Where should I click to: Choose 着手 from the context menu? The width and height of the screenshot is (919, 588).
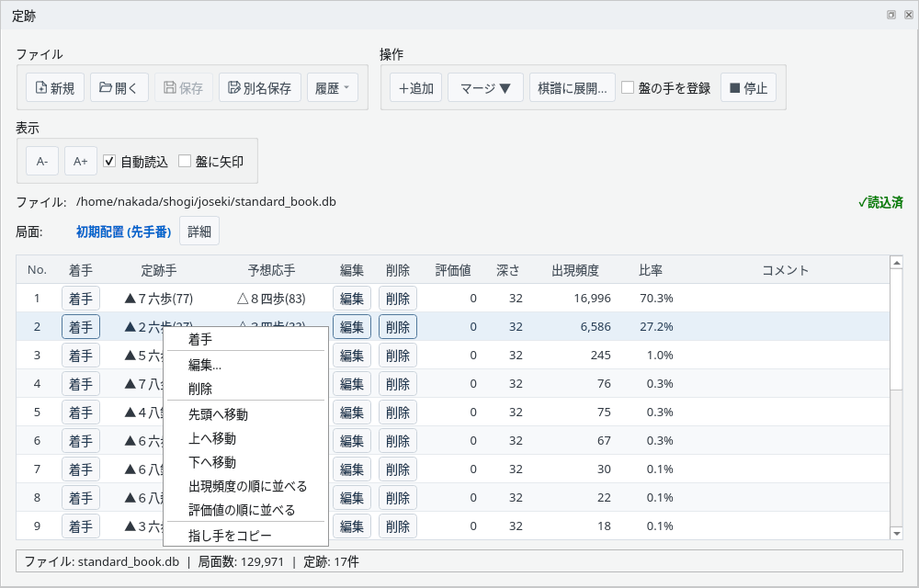coord(245,339)
